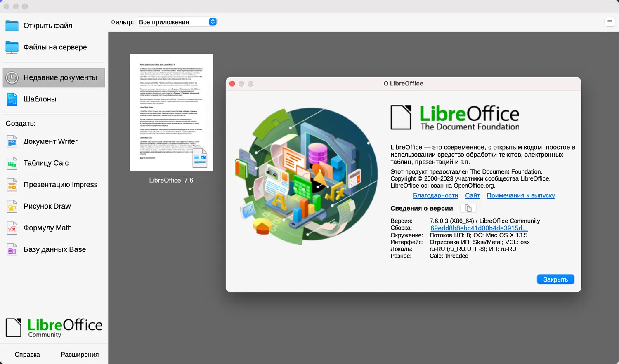
Task: Create a new Документ Writer
Action: [54, 141]
